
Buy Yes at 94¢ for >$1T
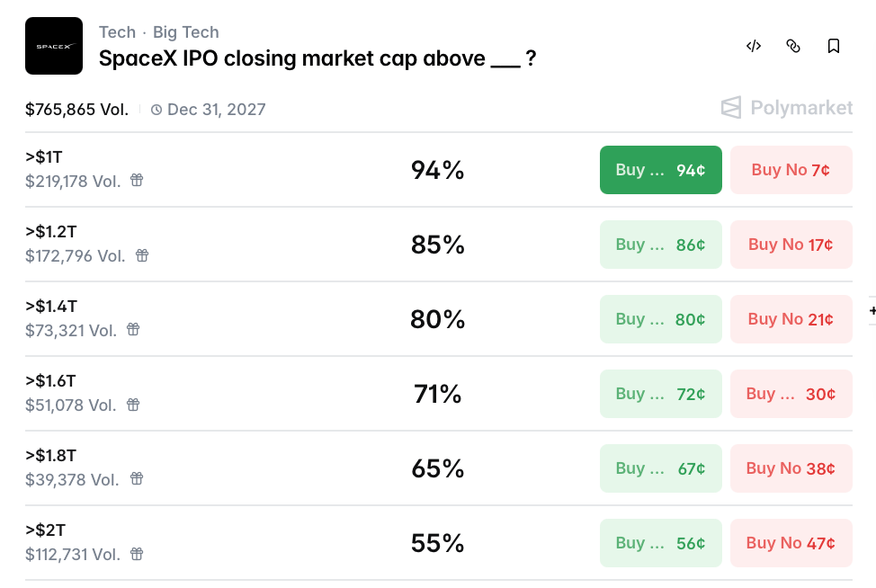click(661, 170)
